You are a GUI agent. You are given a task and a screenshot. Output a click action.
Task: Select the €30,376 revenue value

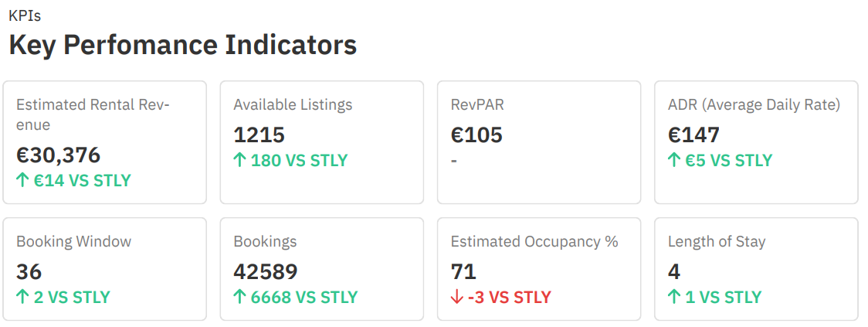[59, 155]
